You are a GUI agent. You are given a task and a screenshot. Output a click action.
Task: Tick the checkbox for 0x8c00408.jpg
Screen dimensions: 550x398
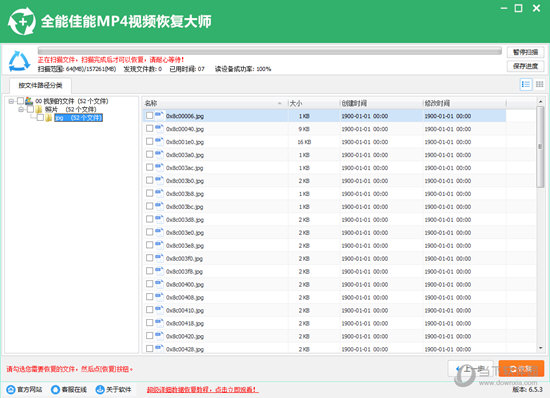[x=149, y=297]
